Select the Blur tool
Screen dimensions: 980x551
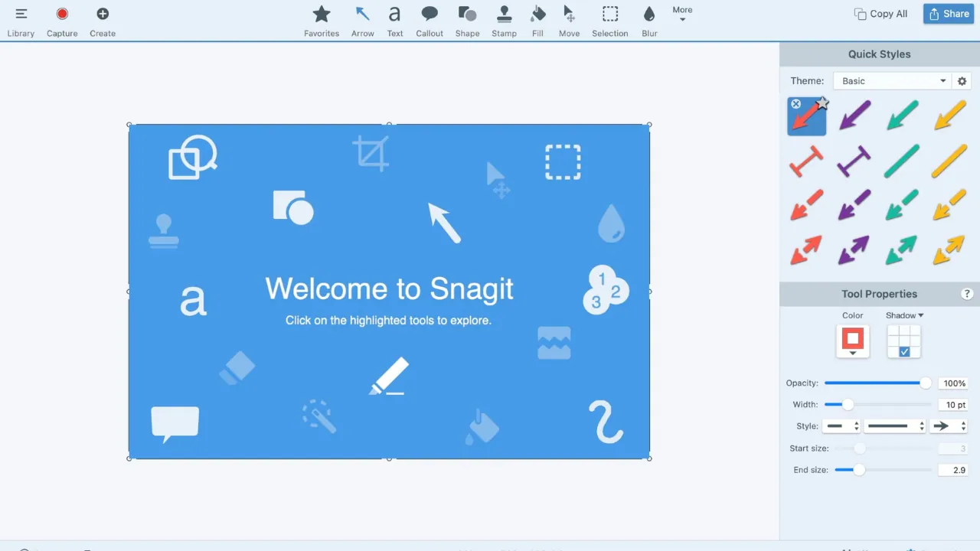coord(650,21)
